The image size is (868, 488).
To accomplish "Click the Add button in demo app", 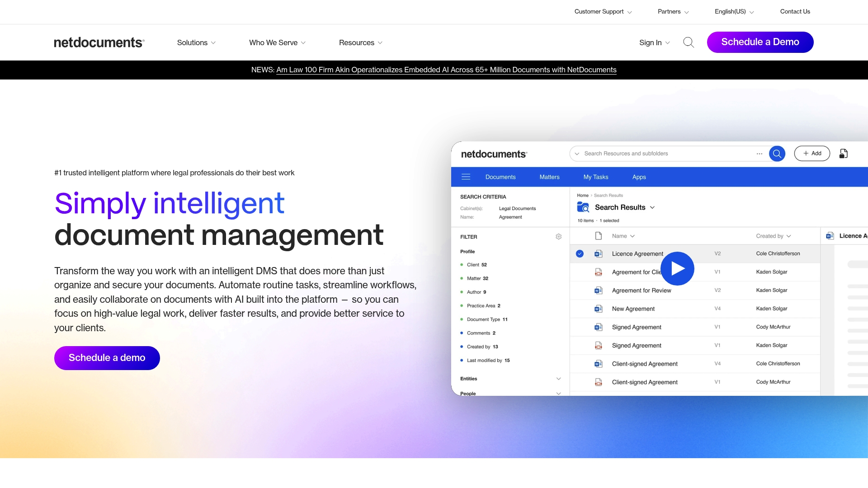I will point(812,154).
